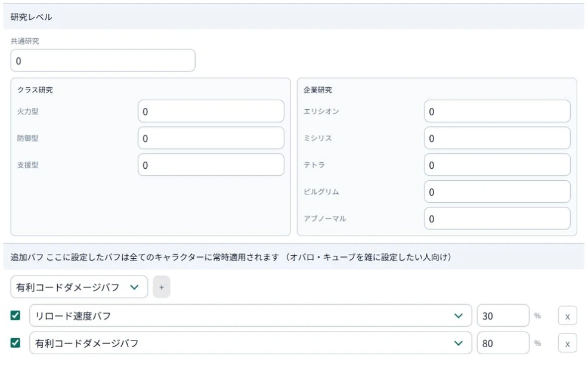Click the ピルグリム label

click(x=321, y=191)
